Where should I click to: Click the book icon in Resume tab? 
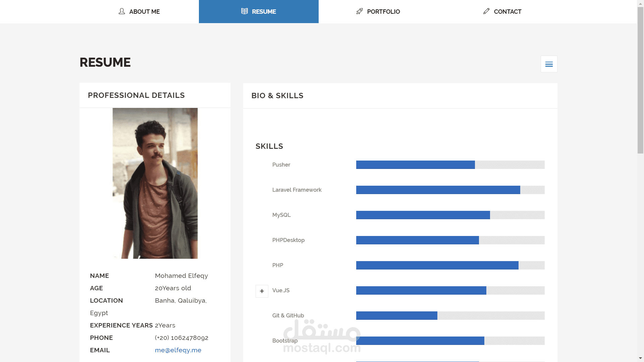245,11
